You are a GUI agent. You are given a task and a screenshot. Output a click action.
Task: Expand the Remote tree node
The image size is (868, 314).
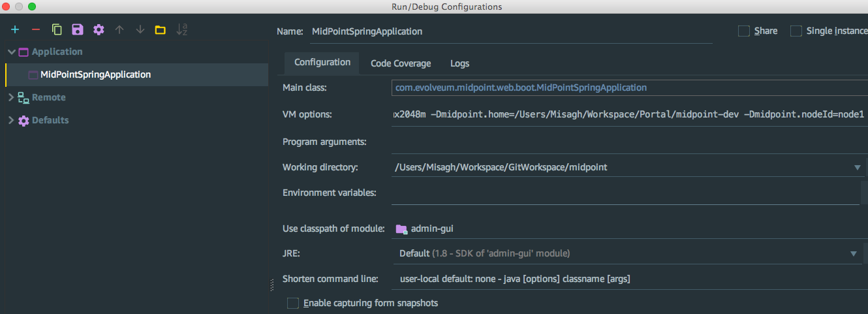[11, 97]
